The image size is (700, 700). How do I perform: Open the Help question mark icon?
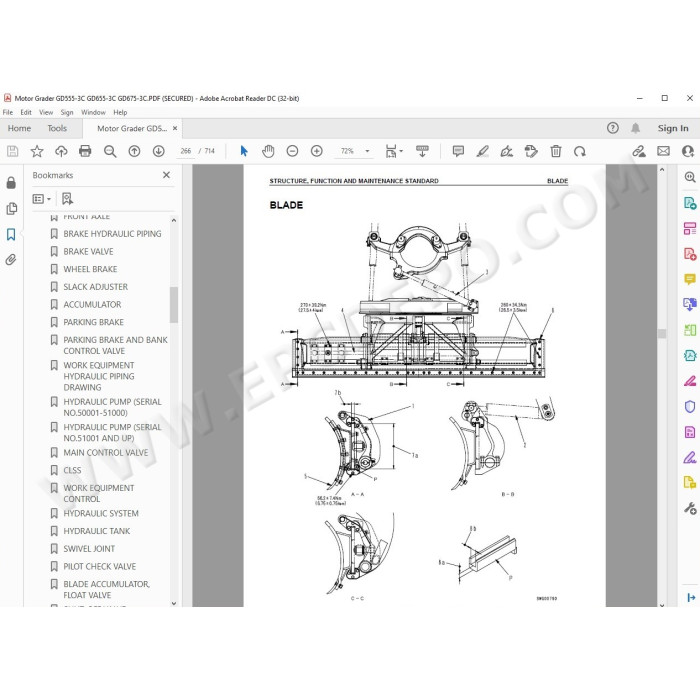coord(612,128)
